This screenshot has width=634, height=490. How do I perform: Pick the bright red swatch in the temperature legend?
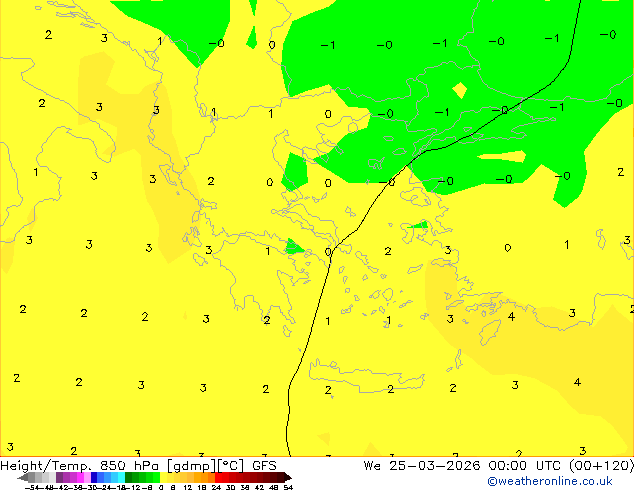pos(218,478)
